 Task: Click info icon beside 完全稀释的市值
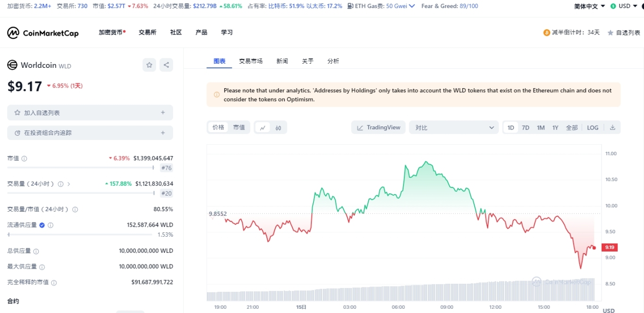(x=54, y=283)
